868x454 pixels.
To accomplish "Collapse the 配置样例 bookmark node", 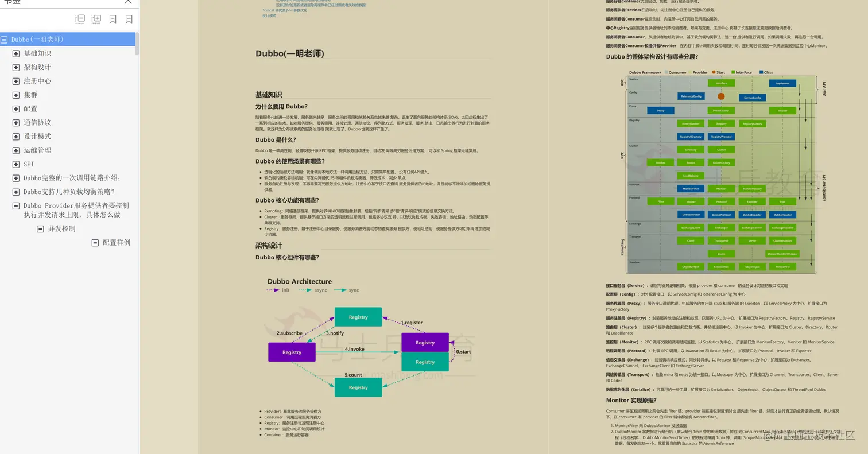I will (x=95, y=243).
